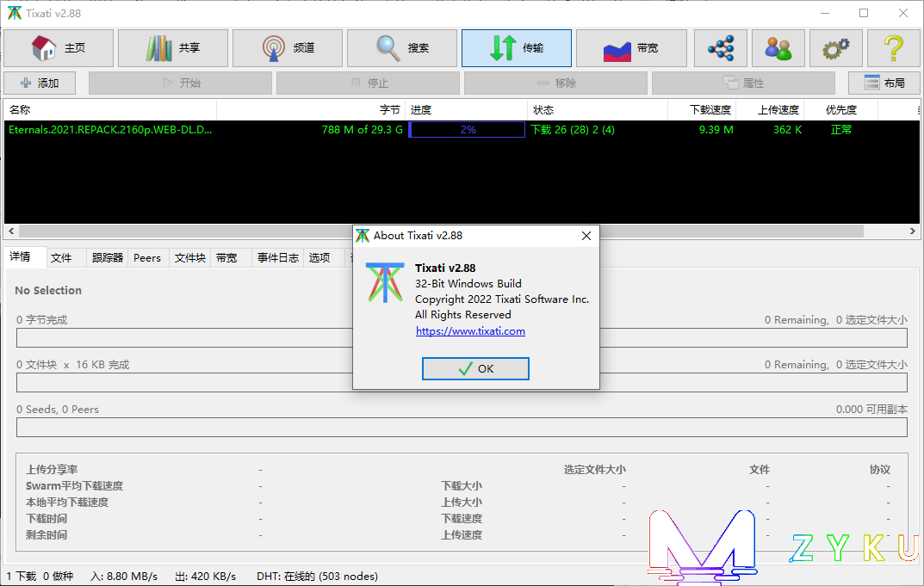
Task: Open the 频道 channels section
Action: coord(287,47)
